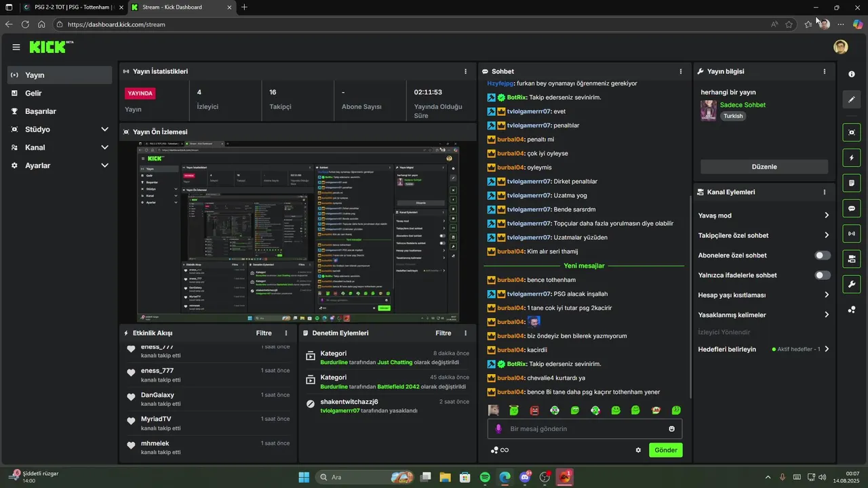Open File Explorer from taskbar
868x488 pixels.
(x=445, y=477)
